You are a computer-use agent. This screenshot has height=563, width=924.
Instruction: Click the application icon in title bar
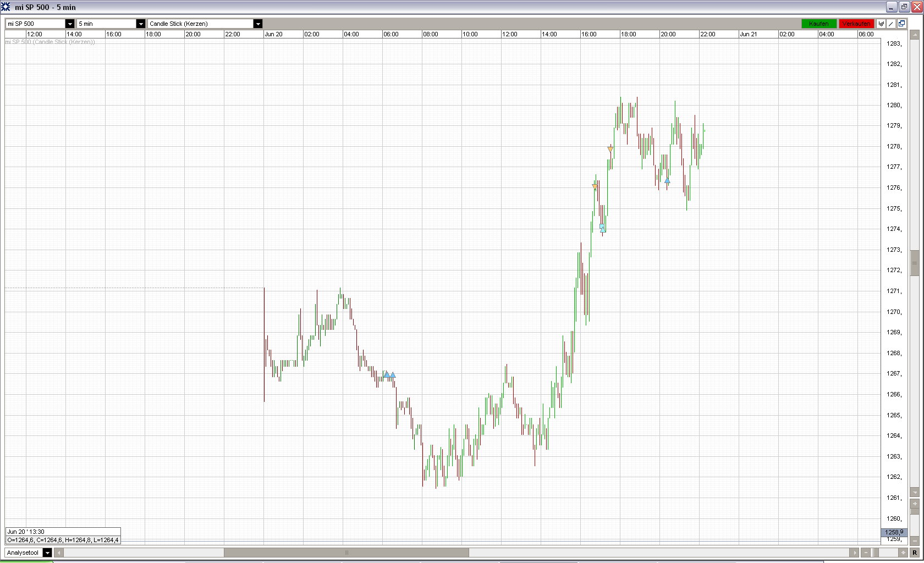6,7
